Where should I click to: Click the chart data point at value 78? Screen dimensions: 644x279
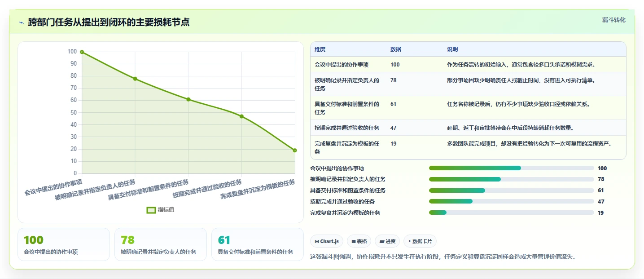point(135,79)
